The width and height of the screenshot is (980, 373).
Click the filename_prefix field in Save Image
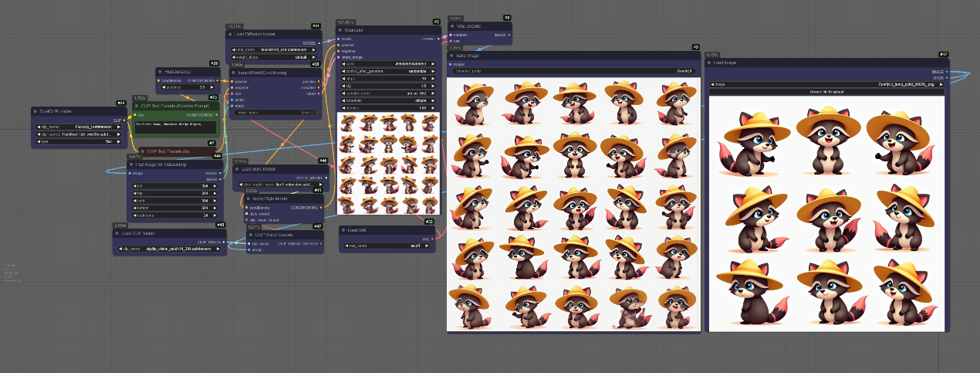[x=573, y=71]
